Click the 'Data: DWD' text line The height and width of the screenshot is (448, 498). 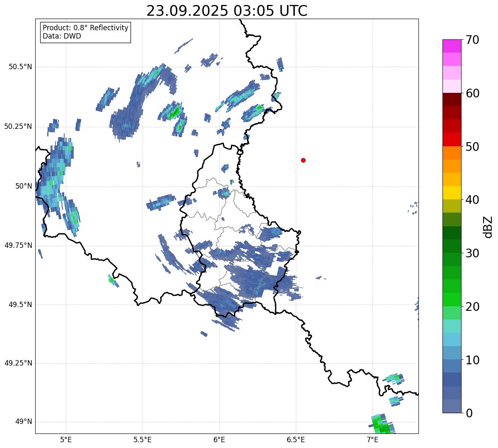pos(62,36)
